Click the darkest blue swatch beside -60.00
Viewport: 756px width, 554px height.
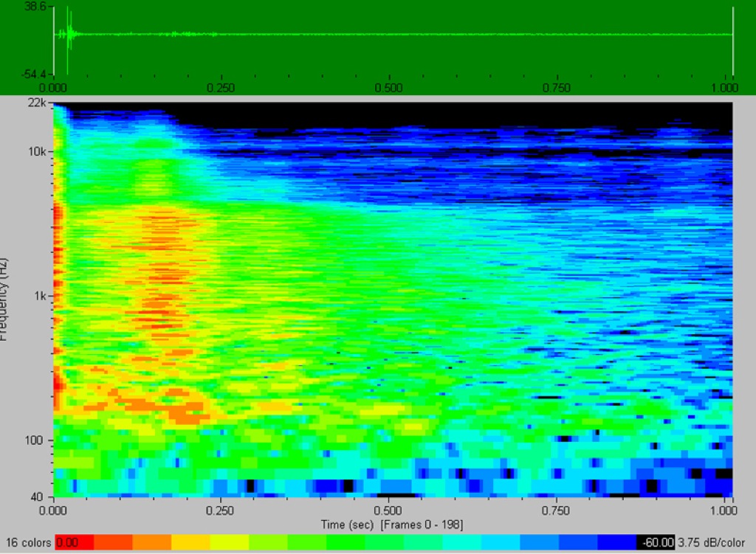pos(616,543)
